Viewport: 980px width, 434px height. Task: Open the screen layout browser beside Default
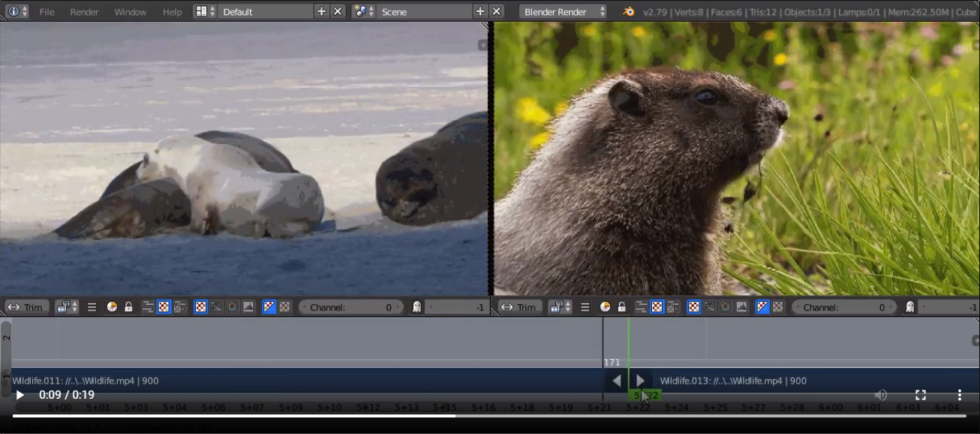pyautogui.click(x=205, y=11)
